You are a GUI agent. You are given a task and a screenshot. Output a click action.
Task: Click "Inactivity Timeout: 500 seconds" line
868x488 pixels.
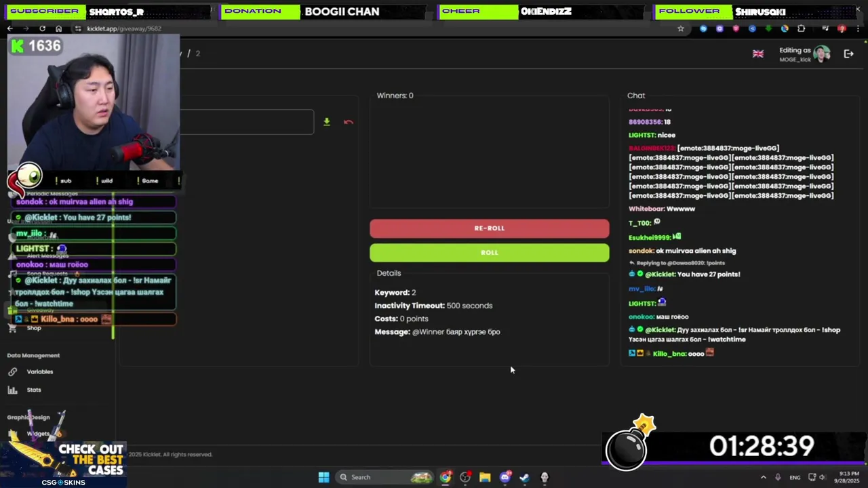433,306
